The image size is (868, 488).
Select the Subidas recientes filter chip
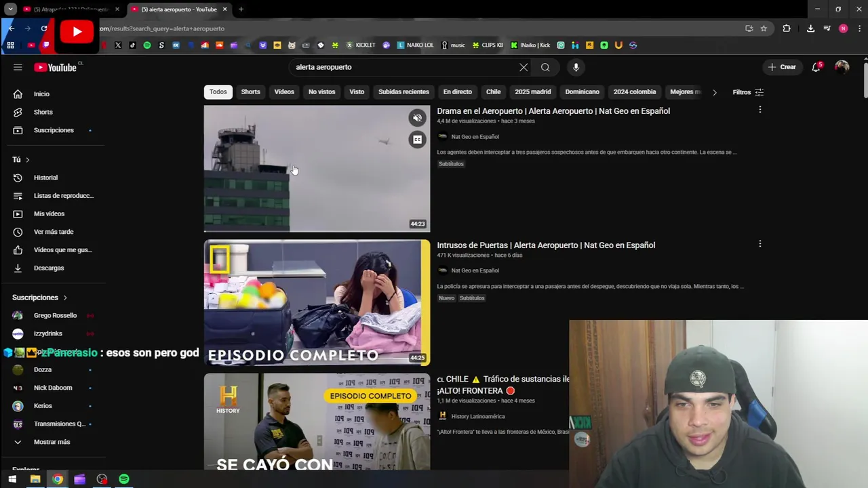(403, 92)
